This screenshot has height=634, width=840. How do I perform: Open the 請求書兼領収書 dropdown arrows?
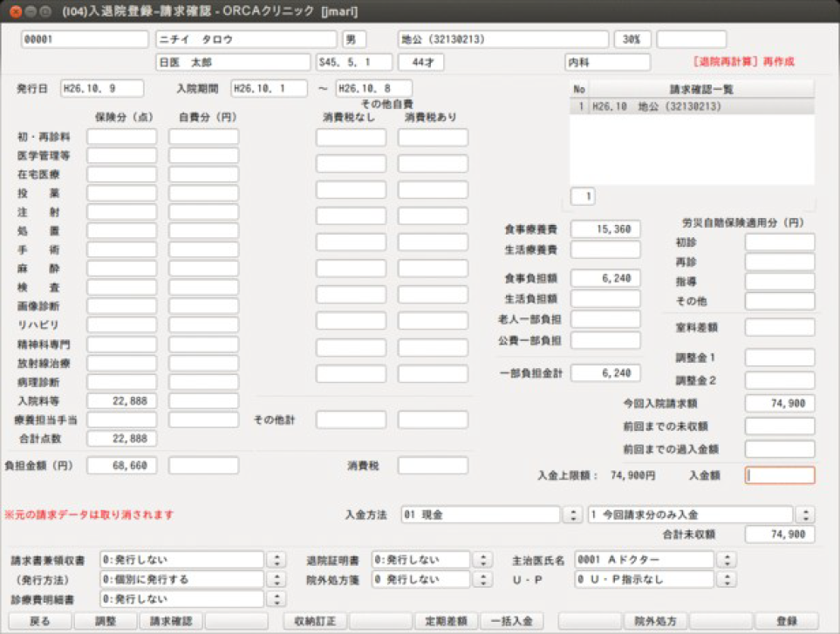coord(277,560)
